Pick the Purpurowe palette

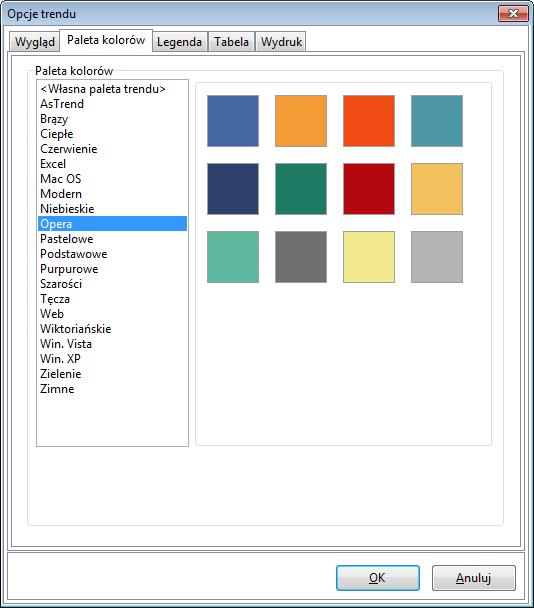[112, 269]
